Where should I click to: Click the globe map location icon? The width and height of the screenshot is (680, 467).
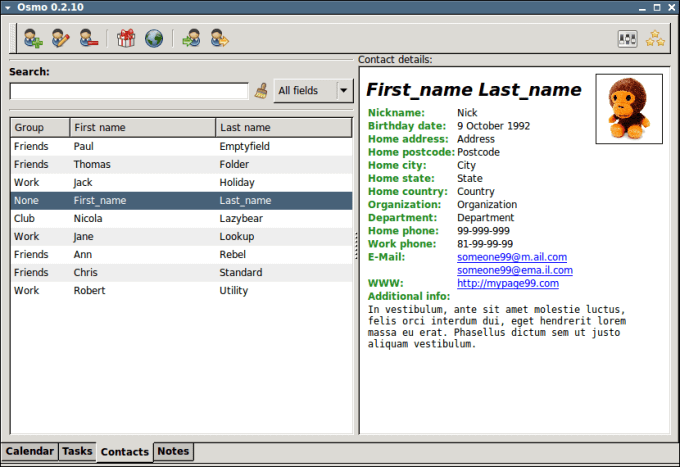[154, 39]
